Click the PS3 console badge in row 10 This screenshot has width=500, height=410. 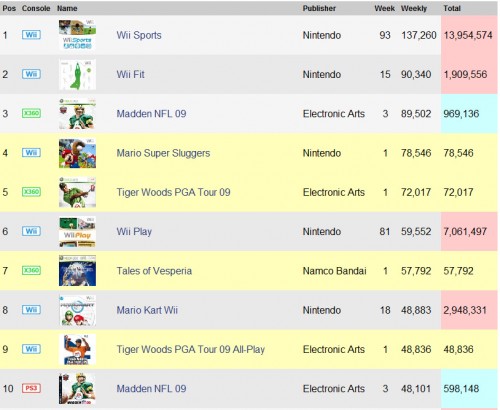(x=31, y=388)
